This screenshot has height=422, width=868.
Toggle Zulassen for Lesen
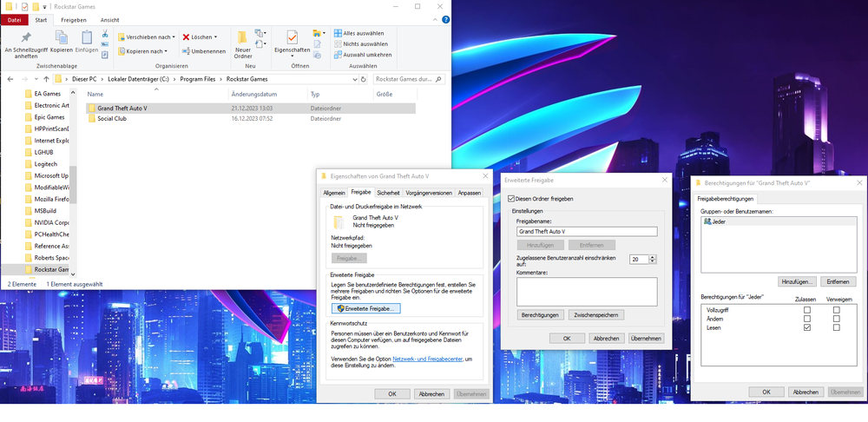point(807,327)
